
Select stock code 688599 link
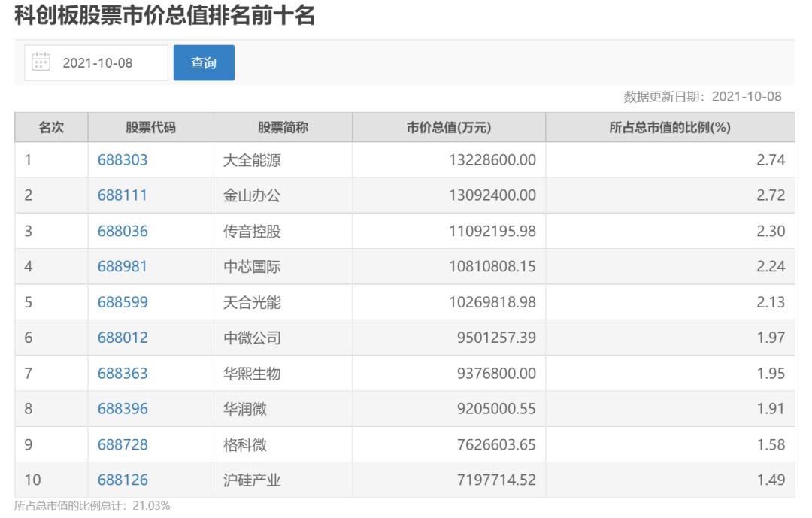(x=123, y=302)
